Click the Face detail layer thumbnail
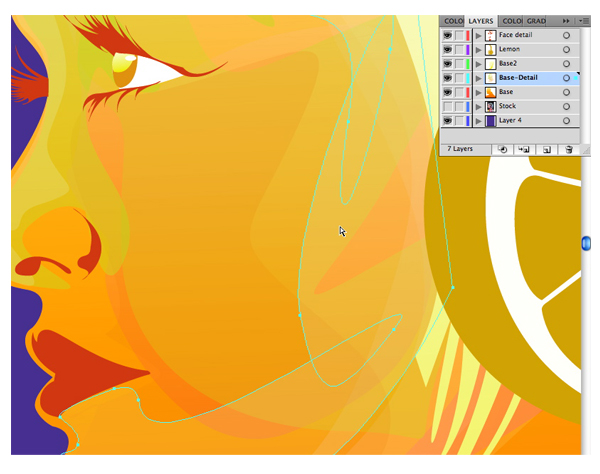This screenshot has width=600, height=474. 491,36
